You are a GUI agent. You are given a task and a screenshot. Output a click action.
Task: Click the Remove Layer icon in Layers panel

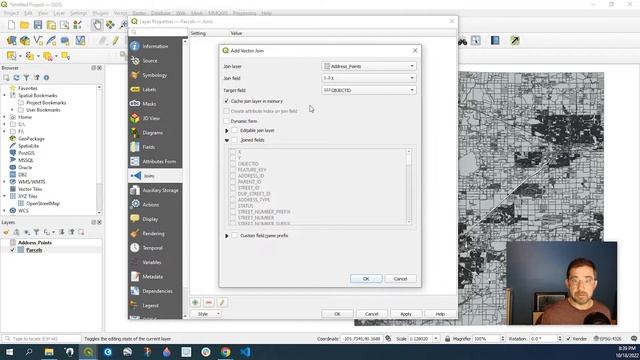[81, 232]
